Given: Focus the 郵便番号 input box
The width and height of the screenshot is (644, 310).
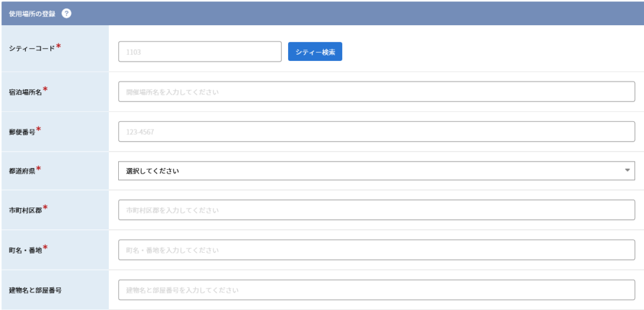Looking at the screenshot, I should [377, 131].
